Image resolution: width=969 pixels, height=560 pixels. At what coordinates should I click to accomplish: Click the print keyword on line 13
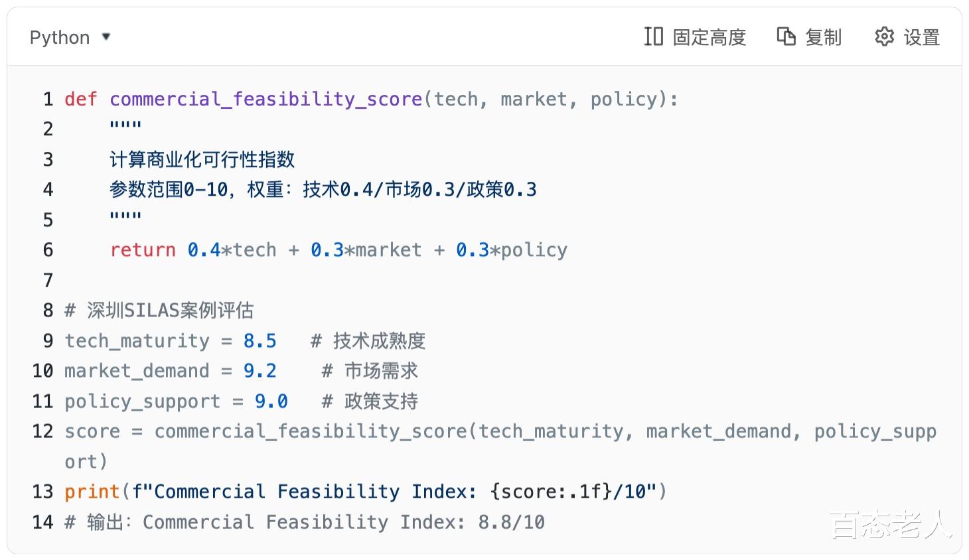92,492
